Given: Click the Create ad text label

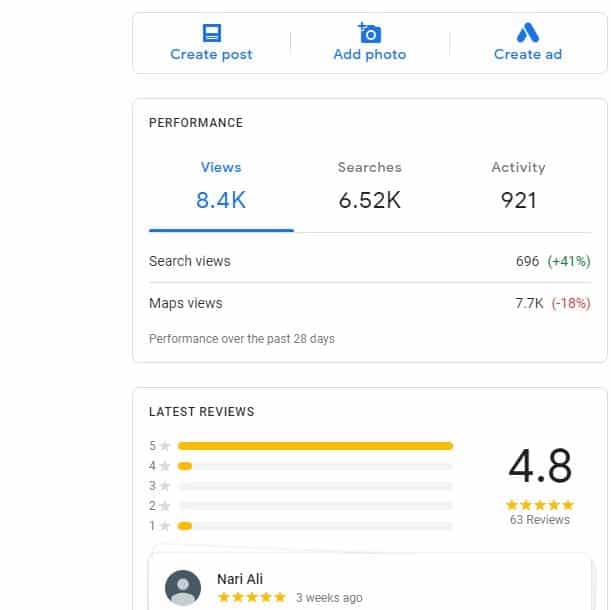Looking at the screenshot, I should 528,55.
